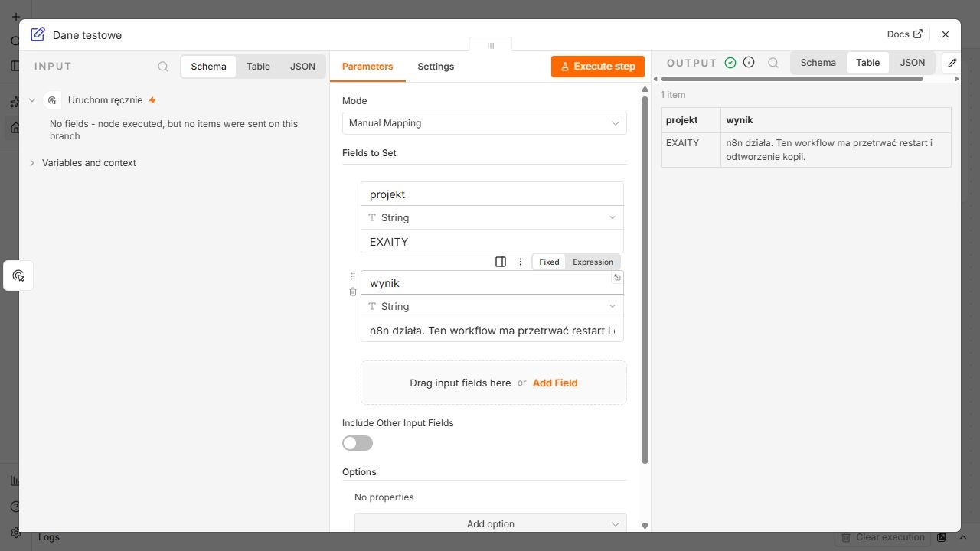The image size is (980, 551).
Task: Click the info icon next to OUTPUT
Action: pos(750,63)
